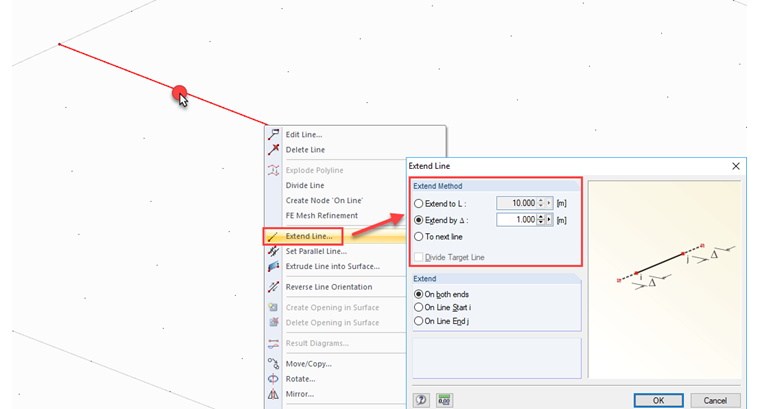Open arrow menu beside Extend to L field
760x409 pixels.
click(549, 203)
